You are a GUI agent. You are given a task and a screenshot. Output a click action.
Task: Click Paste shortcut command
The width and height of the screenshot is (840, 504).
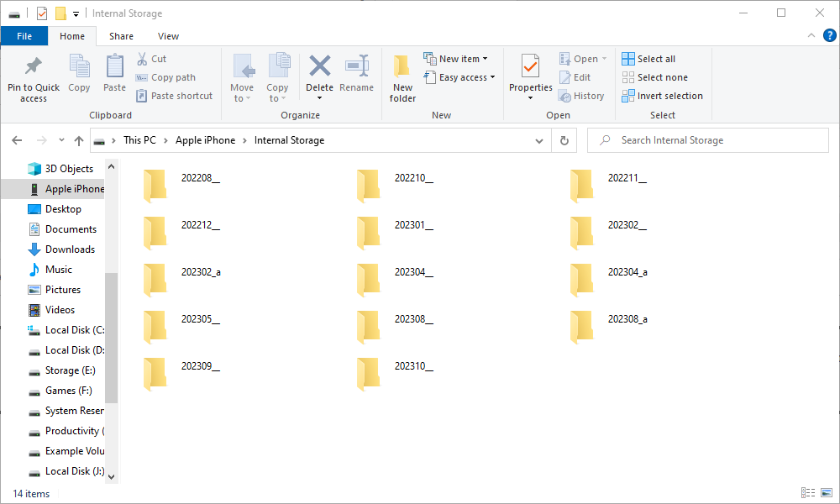pos(175,96)
